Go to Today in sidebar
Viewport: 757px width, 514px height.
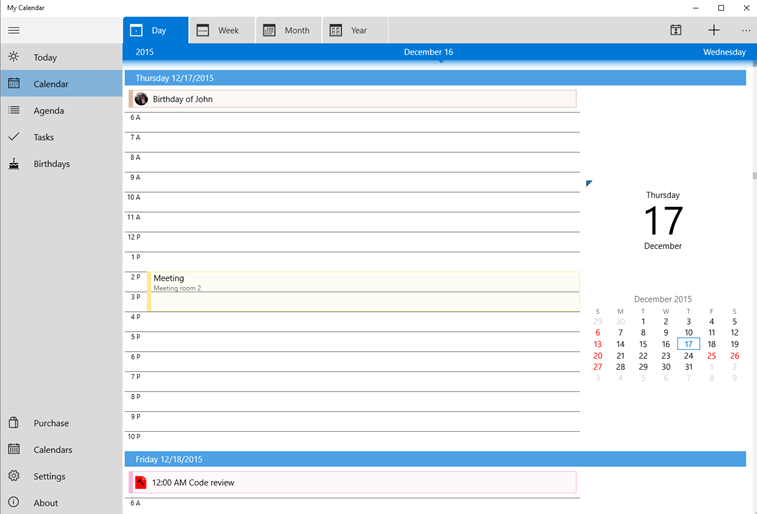pyautogui.click(x=61, y=57)
